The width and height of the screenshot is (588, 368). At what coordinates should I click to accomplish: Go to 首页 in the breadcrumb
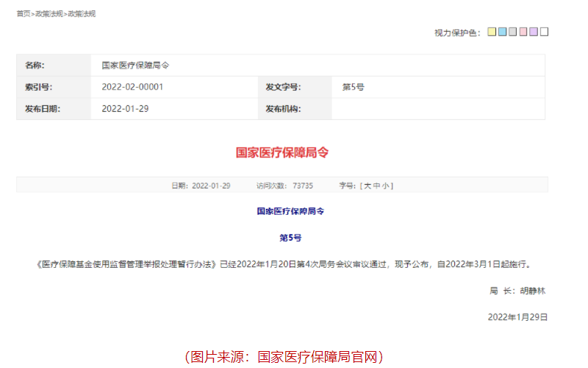pos(24,14)
